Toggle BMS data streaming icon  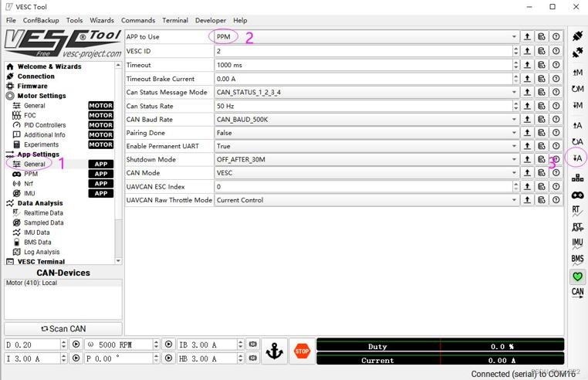577,260
